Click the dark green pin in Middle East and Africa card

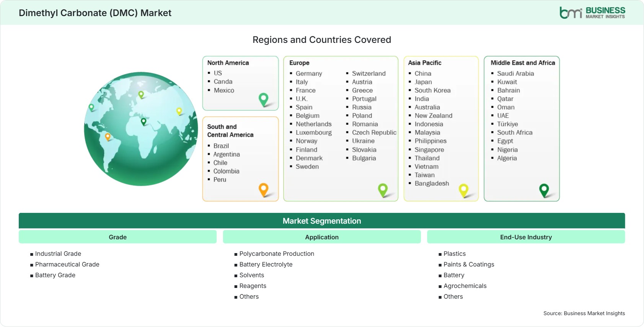pos(544,190)
